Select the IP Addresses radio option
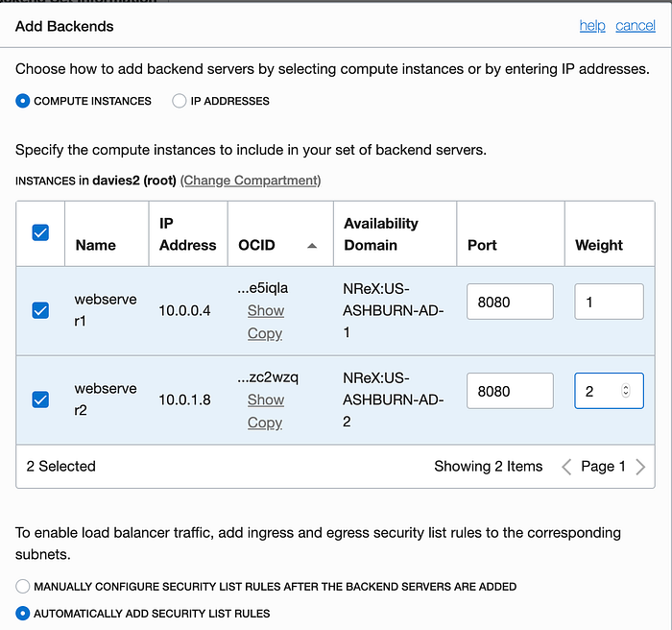672x630 pixels. point(180,101)
